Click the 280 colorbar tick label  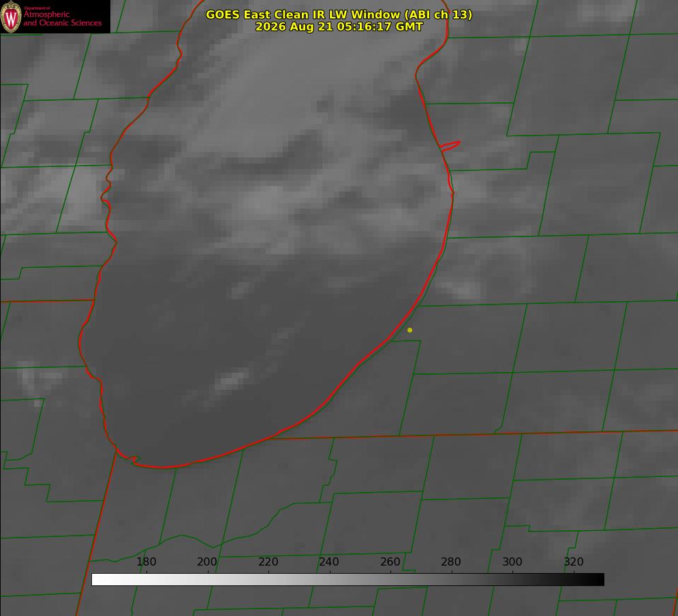(x=451, y=561)
